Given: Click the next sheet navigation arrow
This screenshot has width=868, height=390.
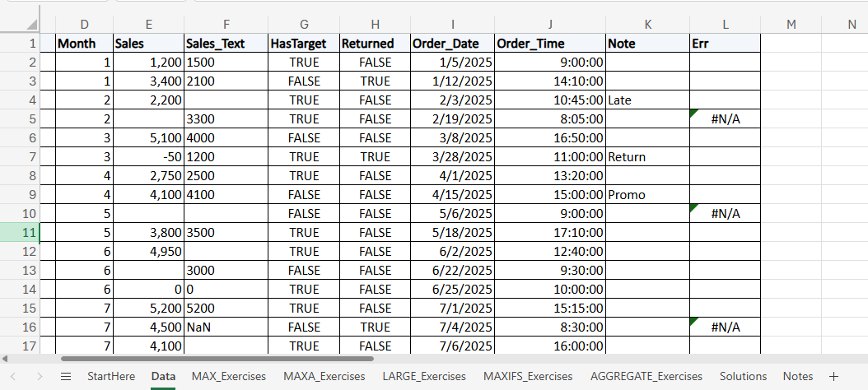Looking at the screenshot, I should click(39, 376).
